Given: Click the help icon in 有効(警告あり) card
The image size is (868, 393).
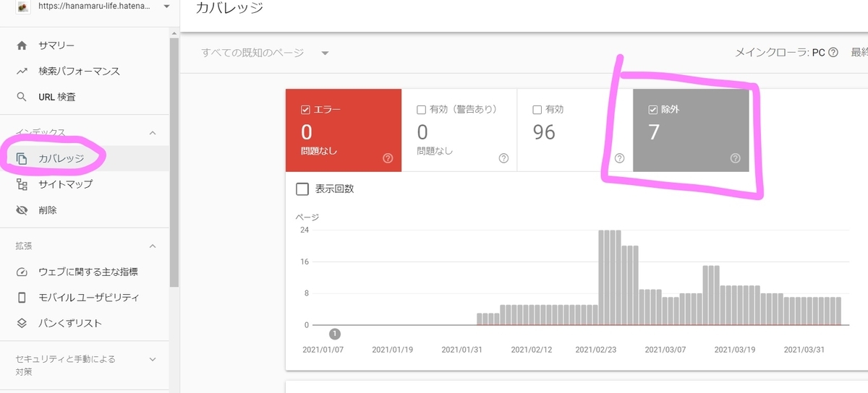Looking at the screenshot, I should click(504, 158).
